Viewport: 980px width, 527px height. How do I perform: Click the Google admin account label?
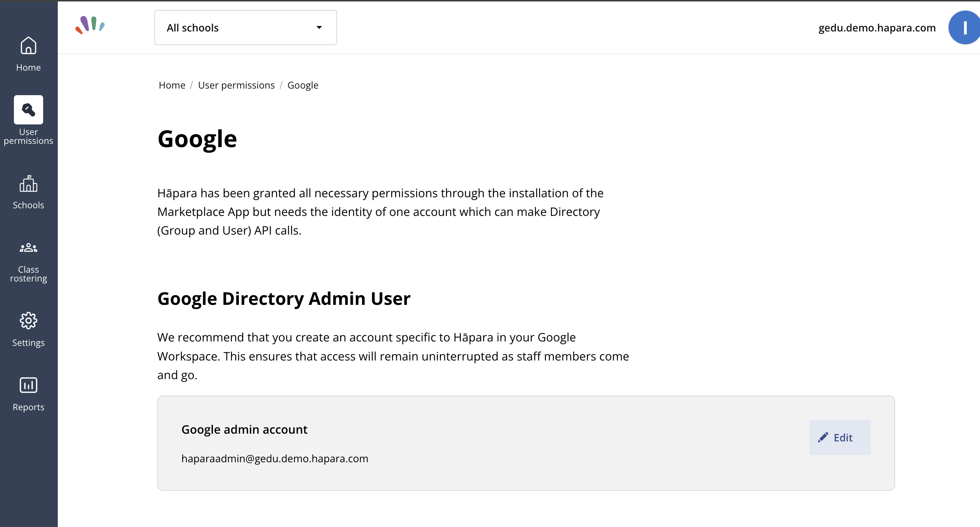pyautogui.click(x=244, y=430)
